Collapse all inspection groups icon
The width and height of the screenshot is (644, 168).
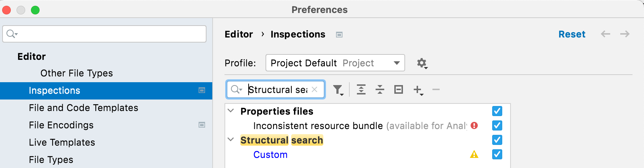point(380,89)
